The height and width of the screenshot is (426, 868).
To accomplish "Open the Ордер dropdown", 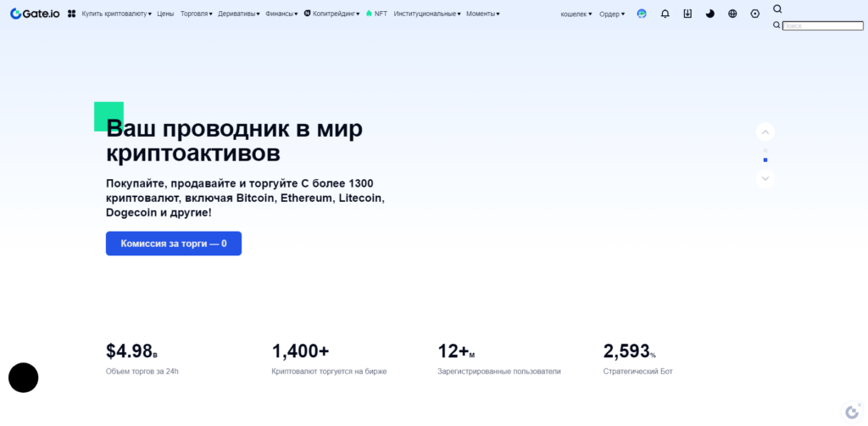I will coord(612,14).
